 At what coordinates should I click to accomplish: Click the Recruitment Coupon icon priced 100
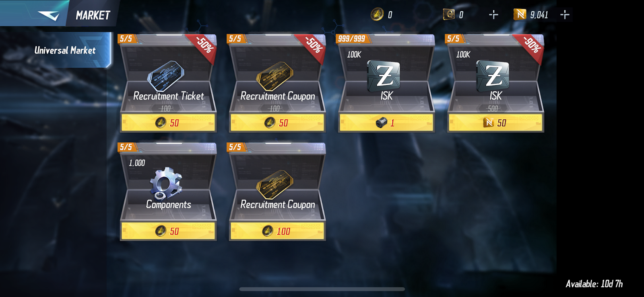[x=275, y=184]
